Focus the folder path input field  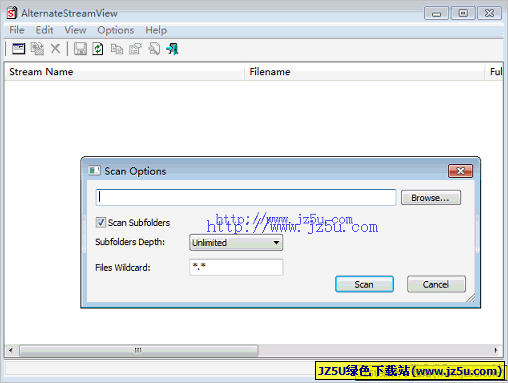point(246,197)
